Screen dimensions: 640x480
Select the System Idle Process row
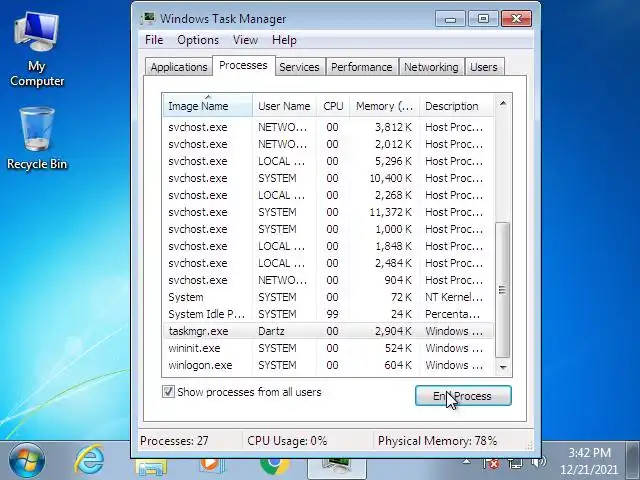coord(328,314)
